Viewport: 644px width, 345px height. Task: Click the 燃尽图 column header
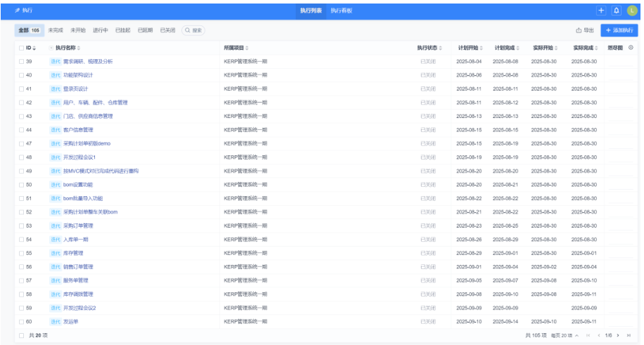tap(615, 48)
